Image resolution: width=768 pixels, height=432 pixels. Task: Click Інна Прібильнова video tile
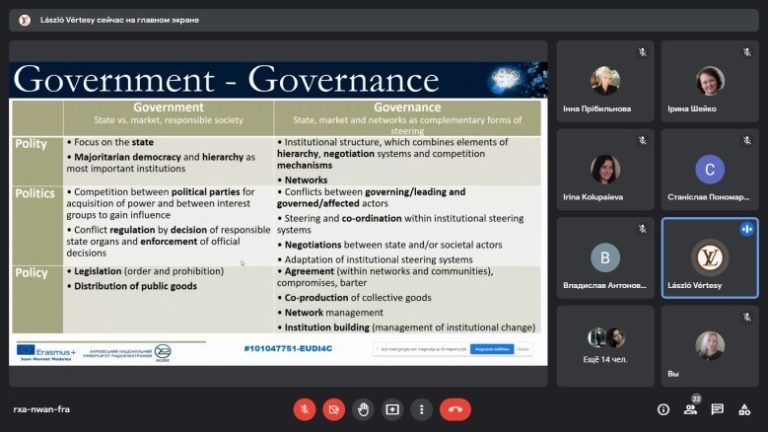605,81
